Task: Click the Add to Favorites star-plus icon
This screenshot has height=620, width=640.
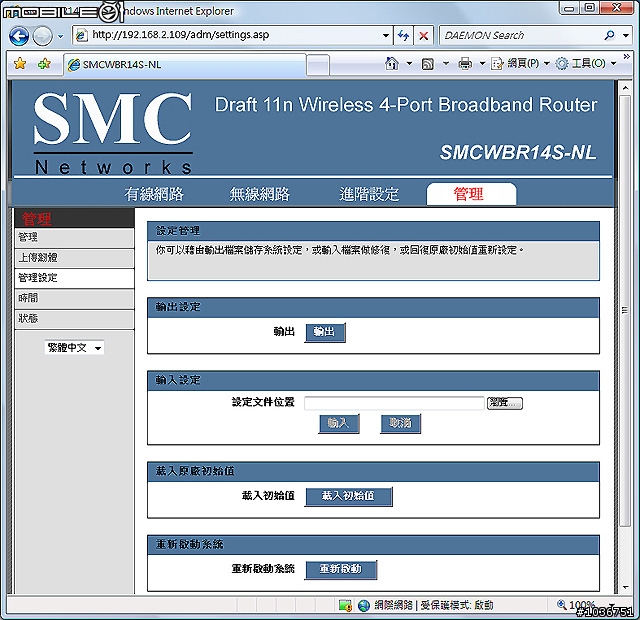Action: [x=44, y=64]
